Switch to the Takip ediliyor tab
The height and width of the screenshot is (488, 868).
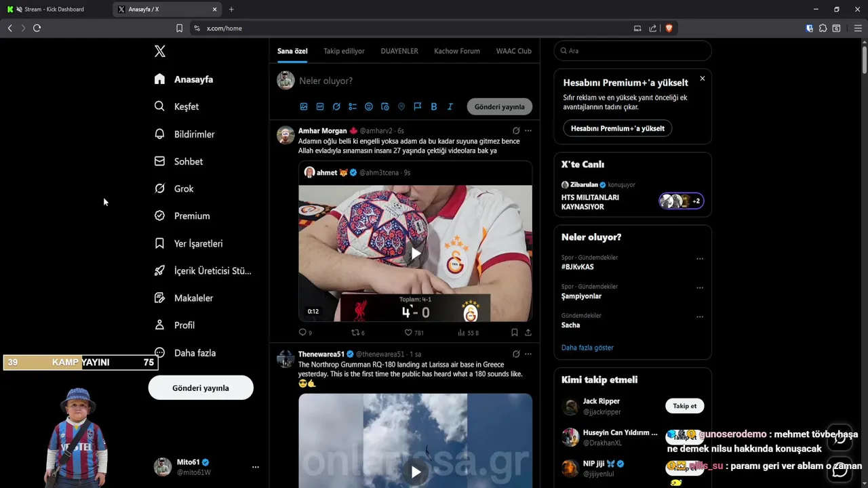coord(344,51)
